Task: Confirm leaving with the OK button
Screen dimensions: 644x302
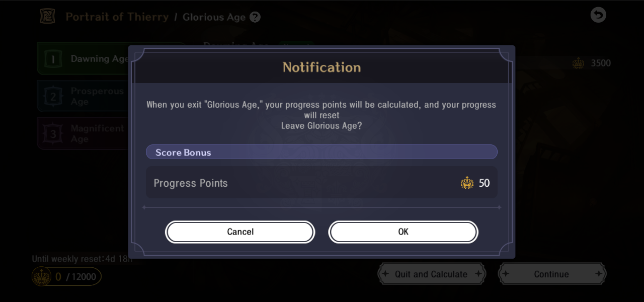Action: 403,232
